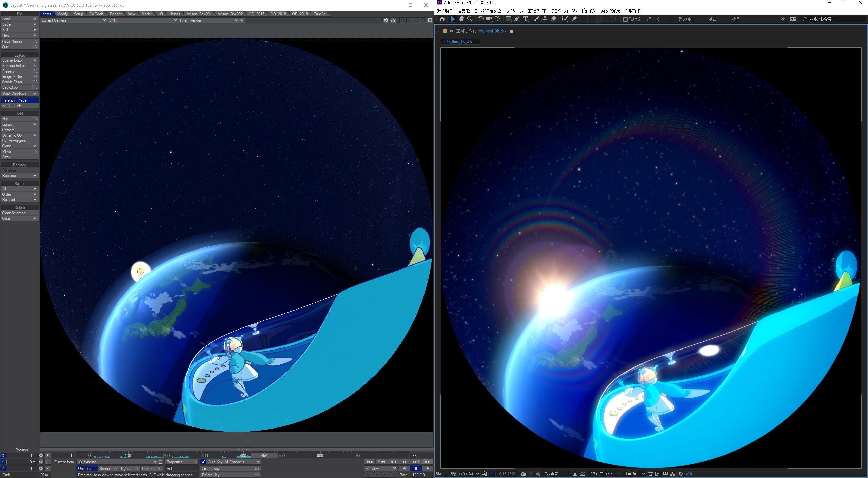Click the LightWave timeline frame slider at 454

tap(264, 456)
